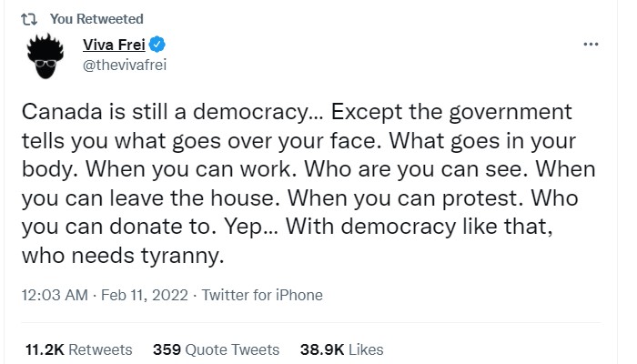Click the retweet icon above the tweet
Image resolution: width=637 pixels, height=364 pixels.
coord(24,19)
